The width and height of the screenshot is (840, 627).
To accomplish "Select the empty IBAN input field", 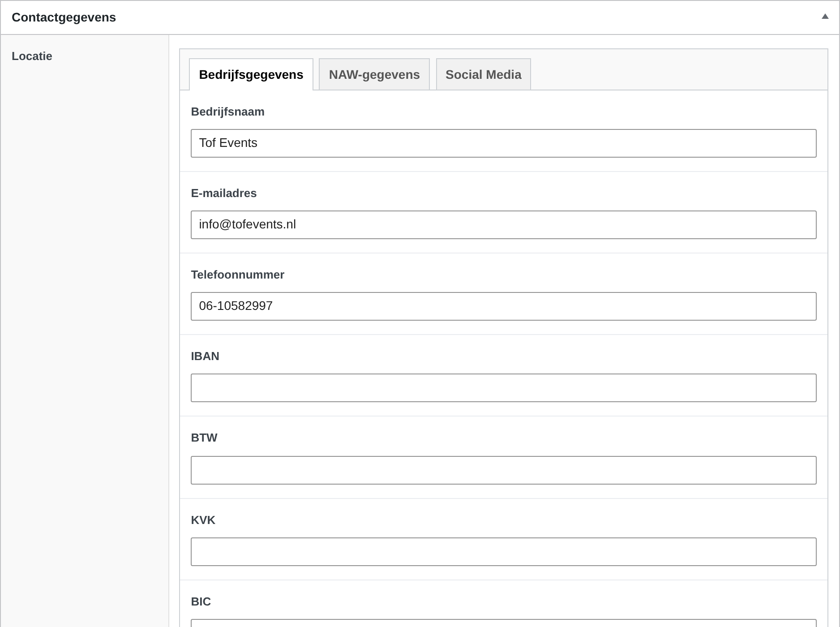I will pos(504,388).
